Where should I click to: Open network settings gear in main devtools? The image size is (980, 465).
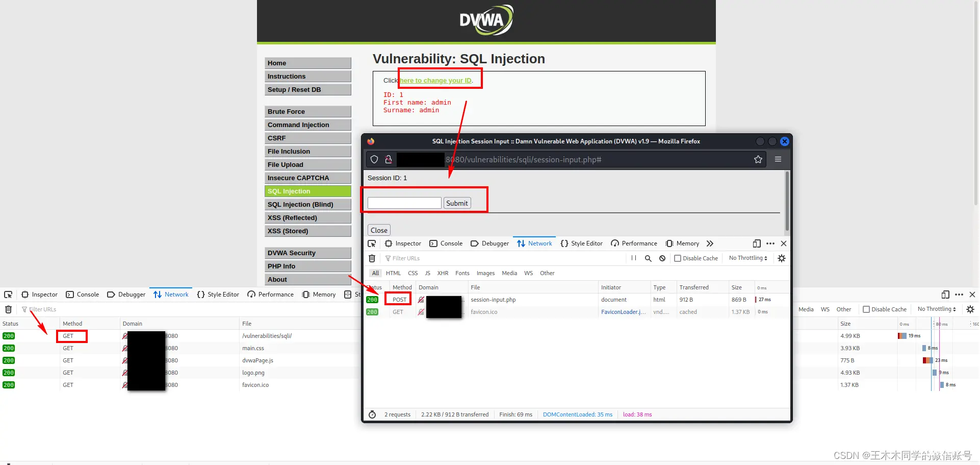coord(970,309)
